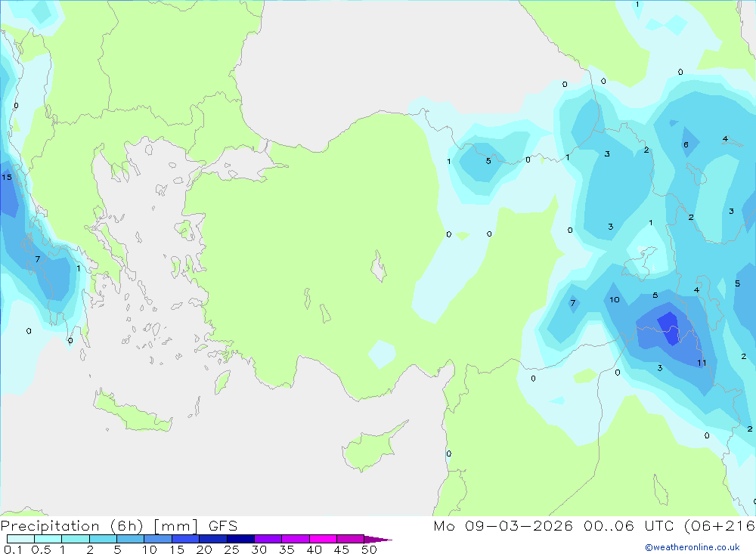
Task: Click the '25' legend scale label
Action: tap(231, 549)
